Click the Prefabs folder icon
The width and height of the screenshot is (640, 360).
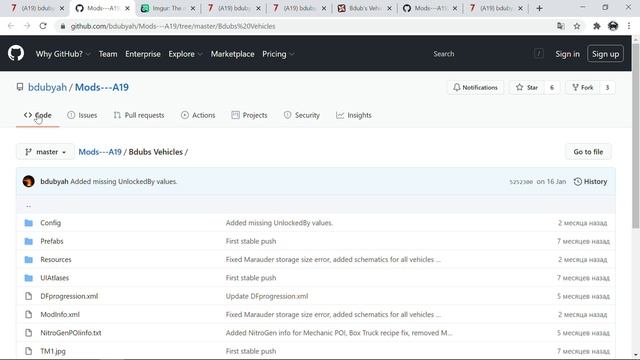(29, 241)
